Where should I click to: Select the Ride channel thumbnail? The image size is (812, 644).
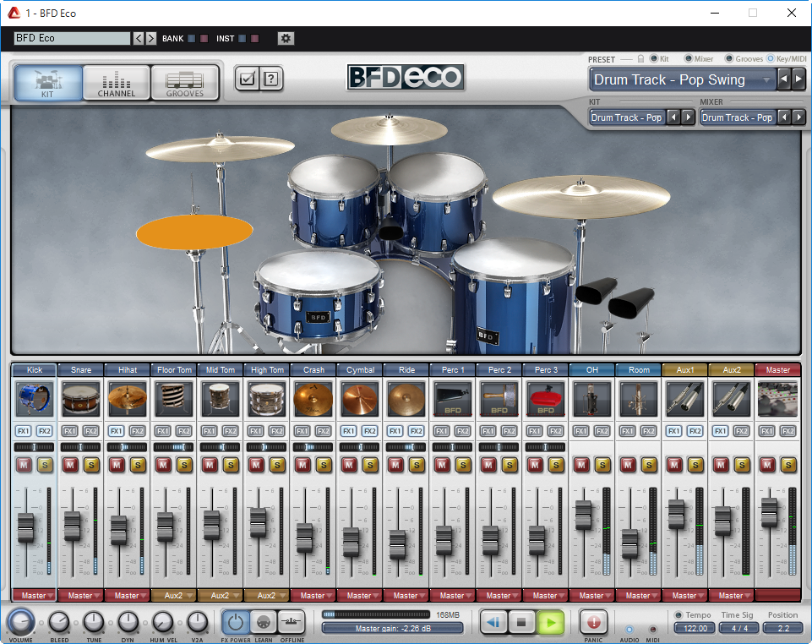click(406, 398)
